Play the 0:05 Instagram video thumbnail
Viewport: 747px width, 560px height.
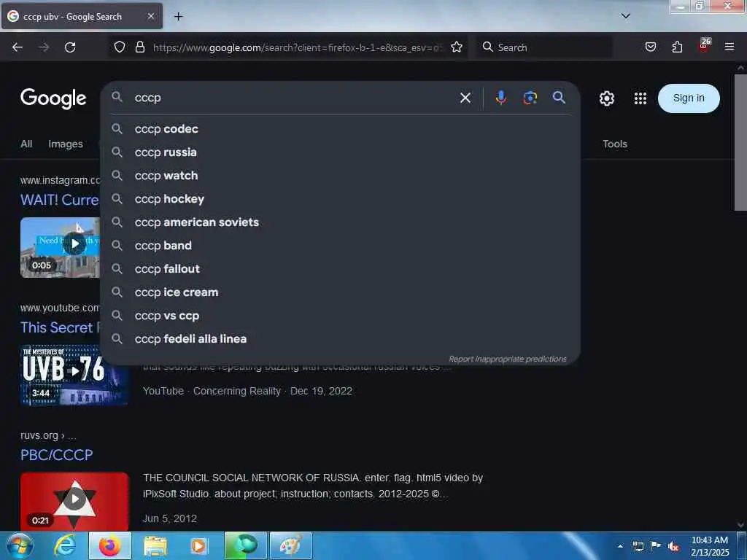point(60,247)
